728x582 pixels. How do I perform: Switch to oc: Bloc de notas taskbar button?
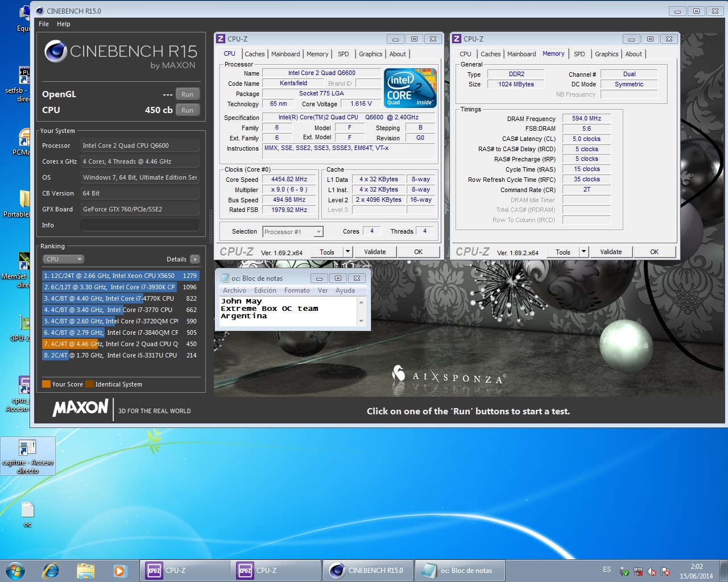pos(460,570)
